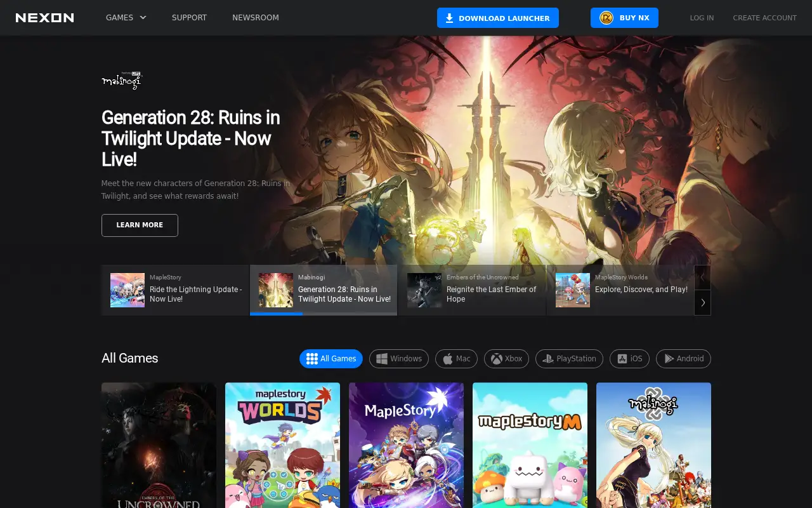Filter games by Mac

456,359
